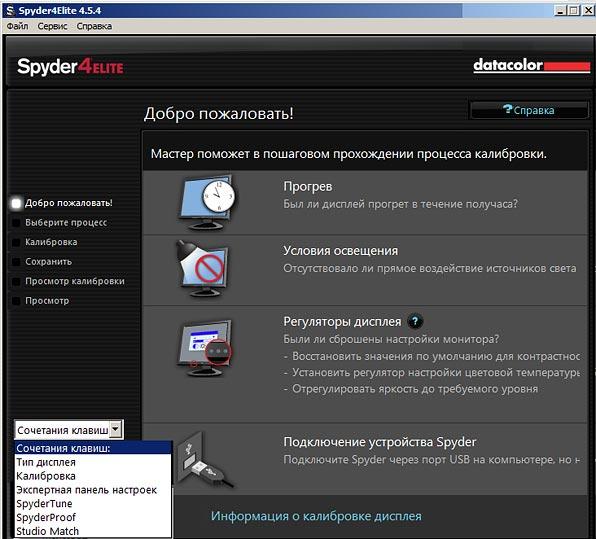
Task: Choose SpyderProof from the dropdown list
Action: pos(93,517)
